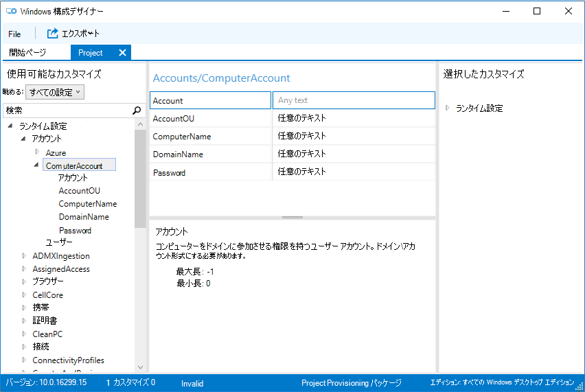Click the tree scrollbar down arrow

pyautogui.click(x=140, y=367)
